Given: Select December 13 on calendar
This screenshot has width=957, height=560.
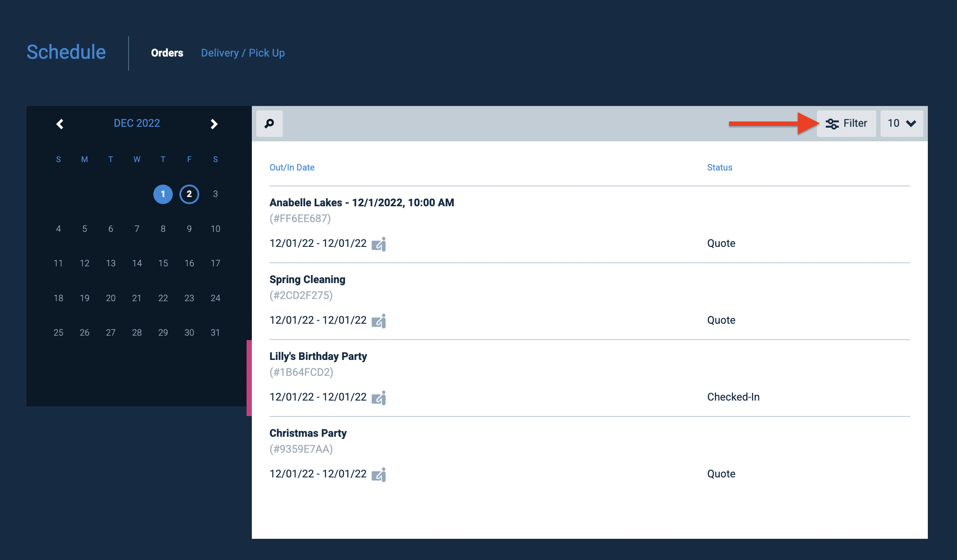Looking at the screenshot, I should [110, 263].
